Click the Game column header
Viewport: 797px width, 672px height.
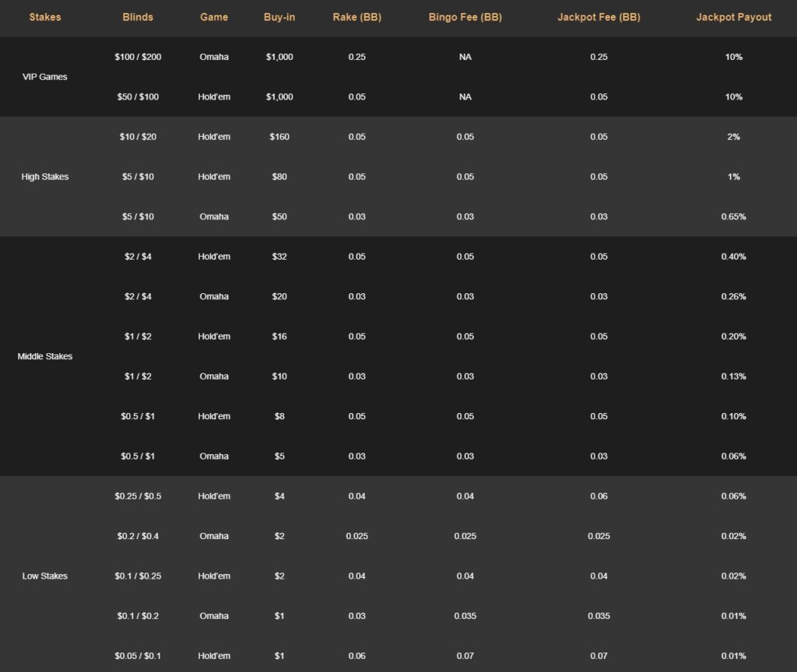coord(213,16)
